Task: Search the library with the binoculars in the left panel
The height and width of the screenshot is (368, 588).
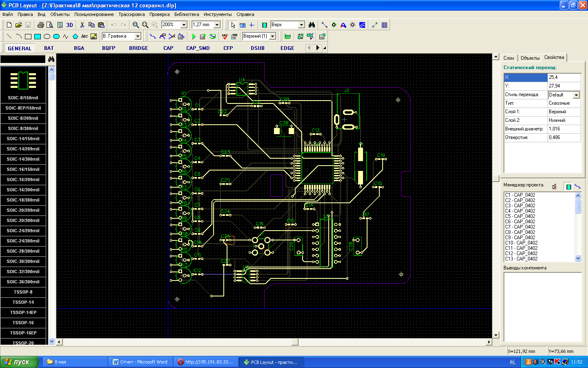Action: (x=51, y=59)
